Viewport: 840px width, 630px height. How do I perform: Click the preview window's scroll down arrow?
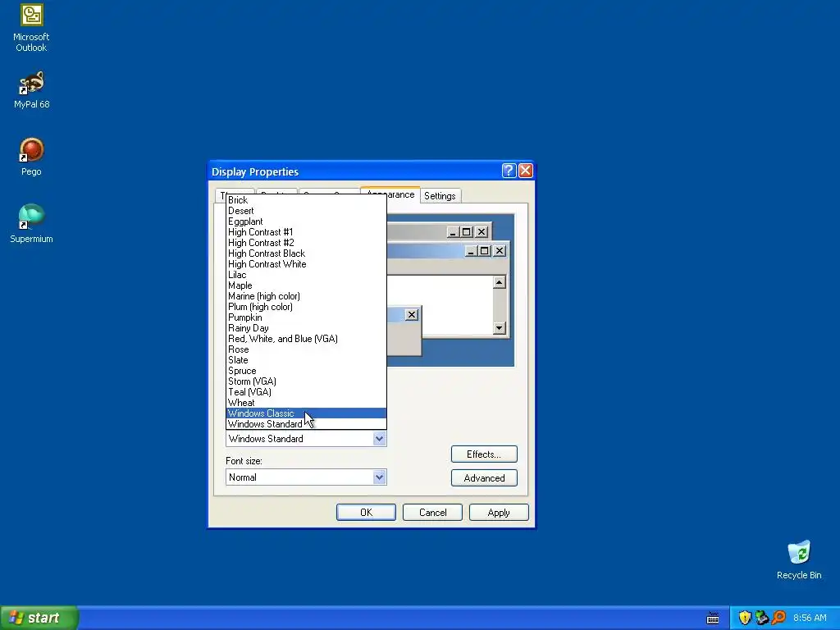pos(500,328)
